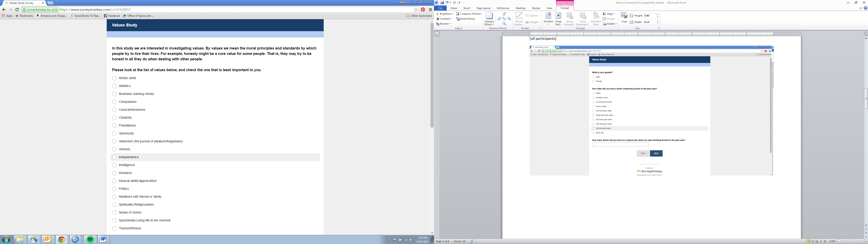Save the Word document
868x244 pixels.
[x=442, y=3]
